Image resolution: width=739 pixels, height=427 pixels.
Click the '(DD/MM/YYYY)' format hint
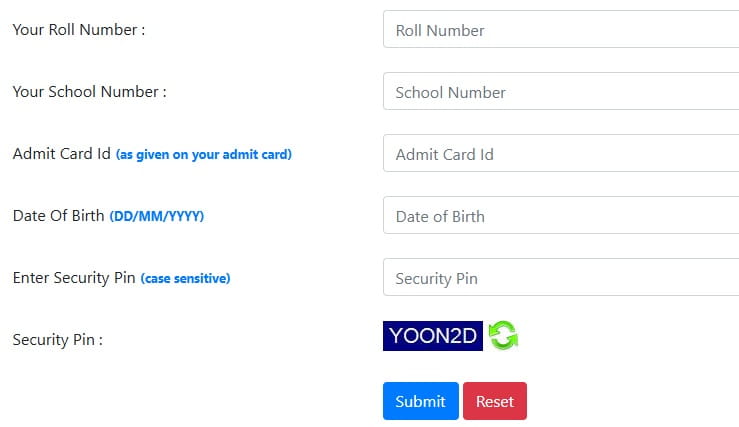pos(156,217)
